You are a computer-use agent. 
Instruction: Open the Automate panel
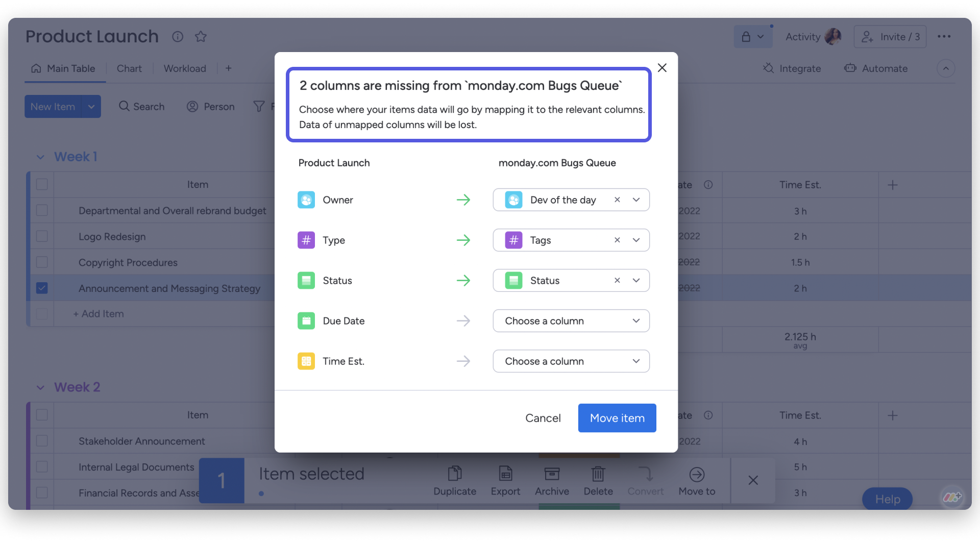pos(876,68)
